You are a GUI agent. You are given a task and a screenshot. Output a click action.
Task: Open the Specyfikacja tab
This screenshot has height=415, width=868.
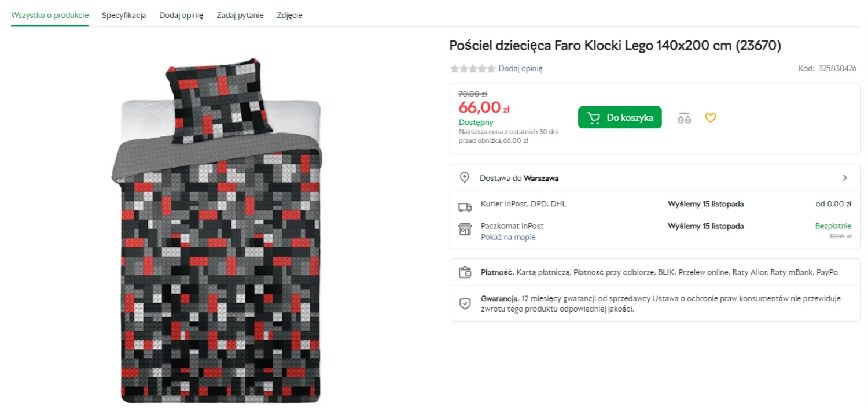[124, 16]
